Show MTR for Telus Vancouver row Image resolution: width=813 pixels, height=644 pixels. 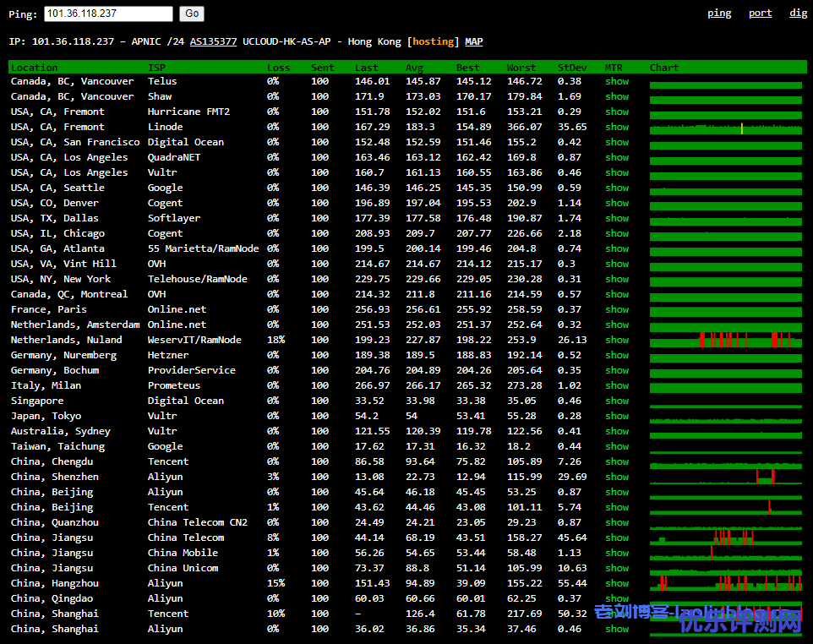pyautogui.click(x=617, y=81)
